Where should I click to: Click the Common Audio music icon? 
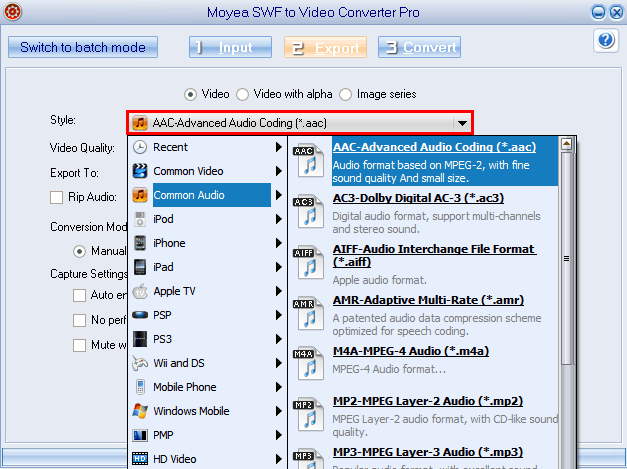click(x=140, y=195)
